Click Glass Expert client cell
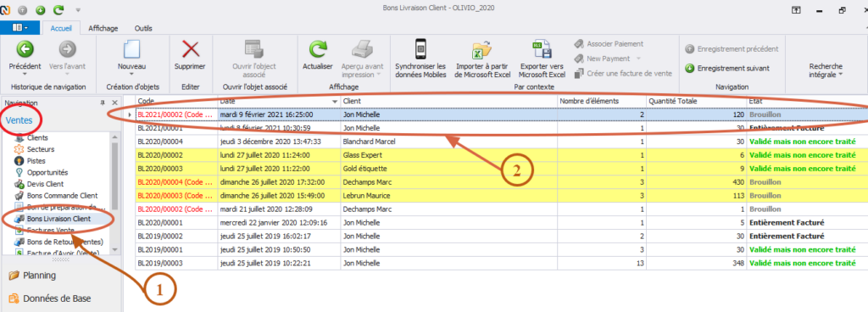The image size is (868, 312). tap(449, 155)
